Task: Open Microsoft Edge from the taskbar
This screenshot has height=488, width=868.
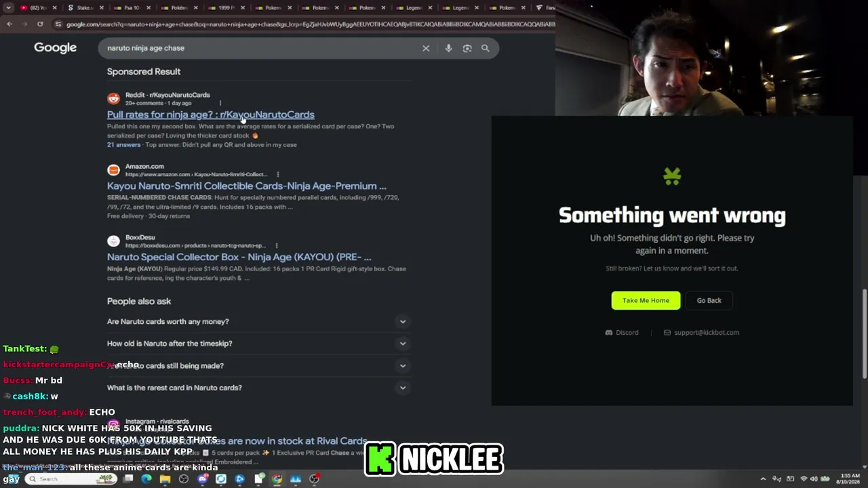Action: point(146,479)
